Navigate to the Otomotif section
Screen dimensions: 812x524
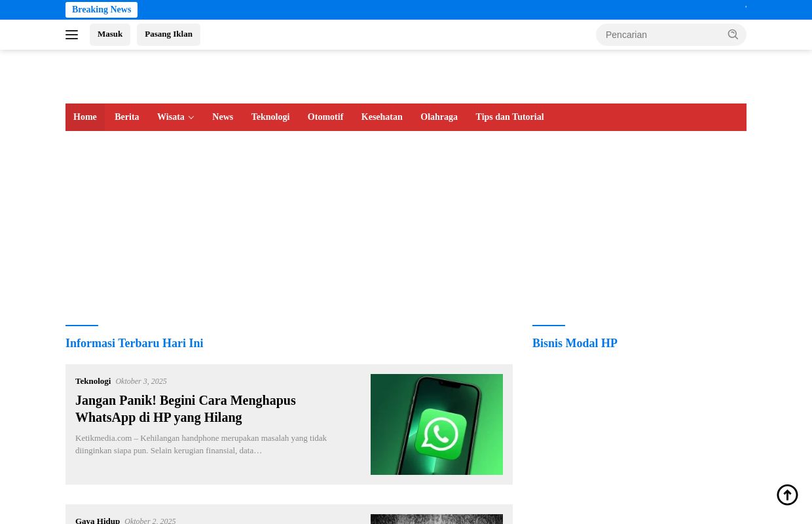tap(325, 117)
